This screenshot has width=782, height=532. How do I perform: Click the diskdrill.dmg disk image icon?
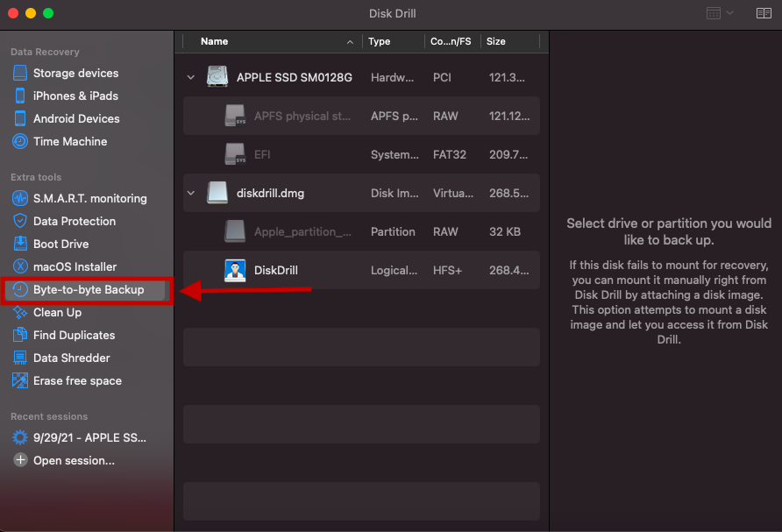click(x=217, y=193)
